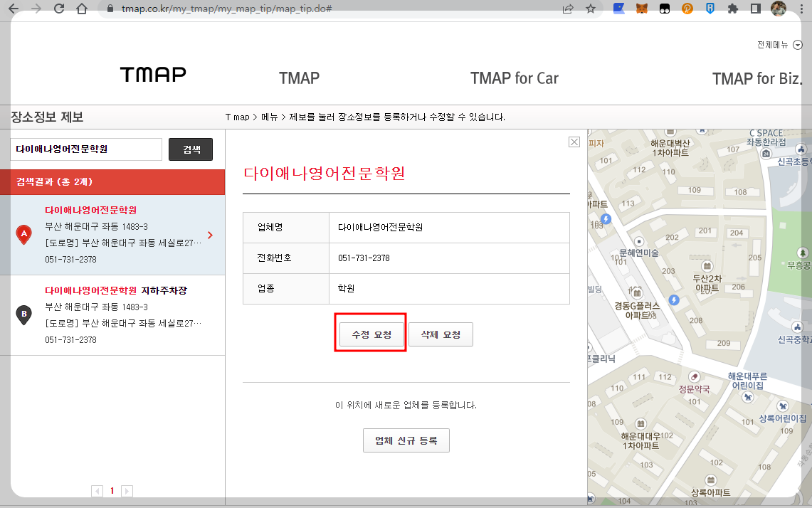
Task: Click the 업체 신규 등록 button
Action: pos(406,440)
